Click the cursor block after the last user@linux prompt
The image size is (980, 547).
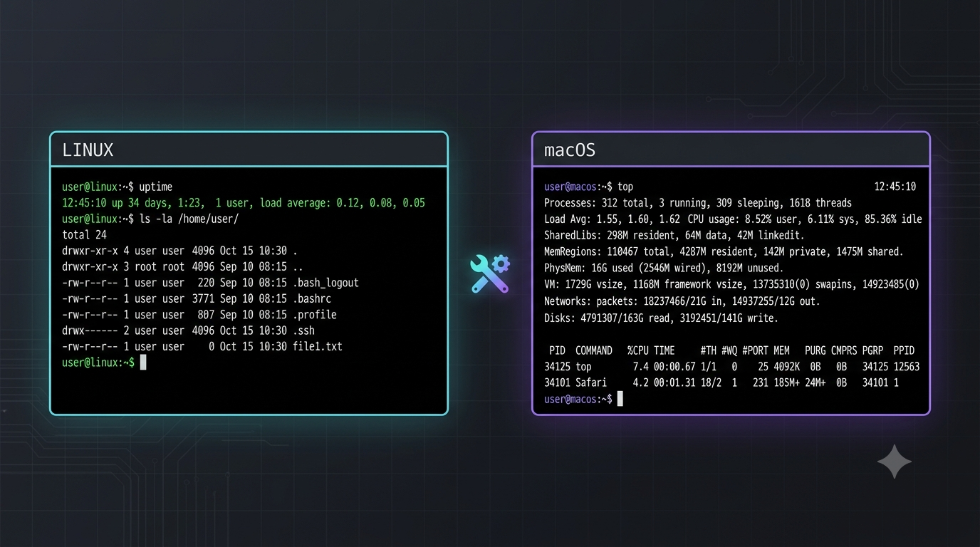pos(143,363)
